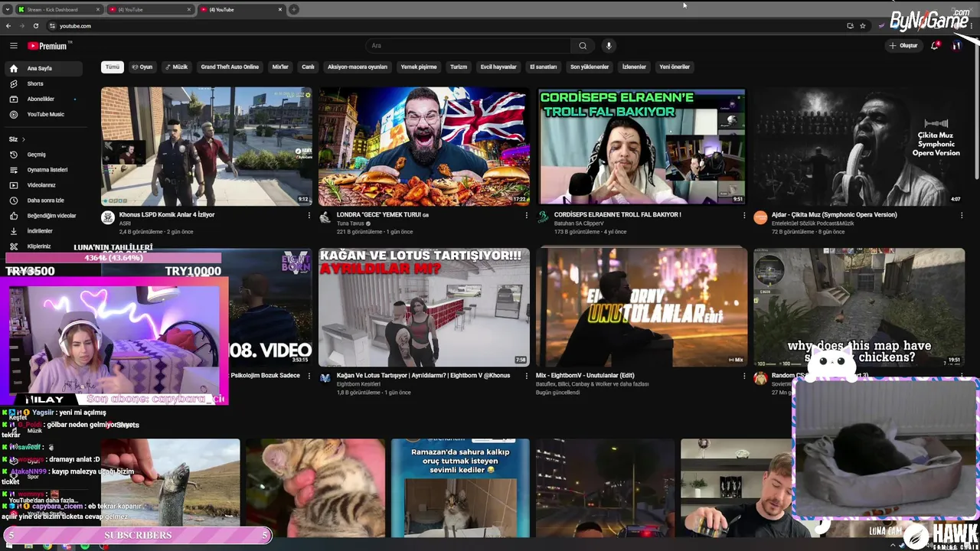Open the notifications bell
980x551 pixels.
[934, 46]
